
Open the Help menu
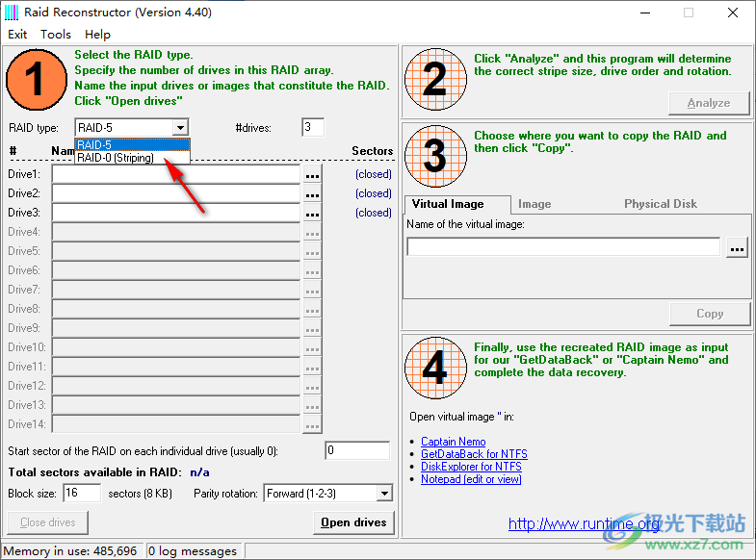(97, 35)
